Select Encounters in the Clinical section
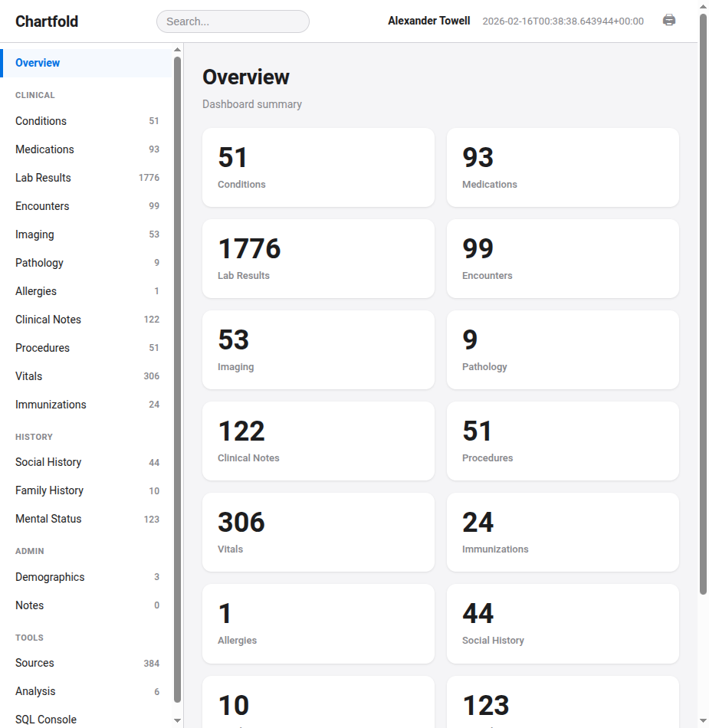 pos(41,206)
